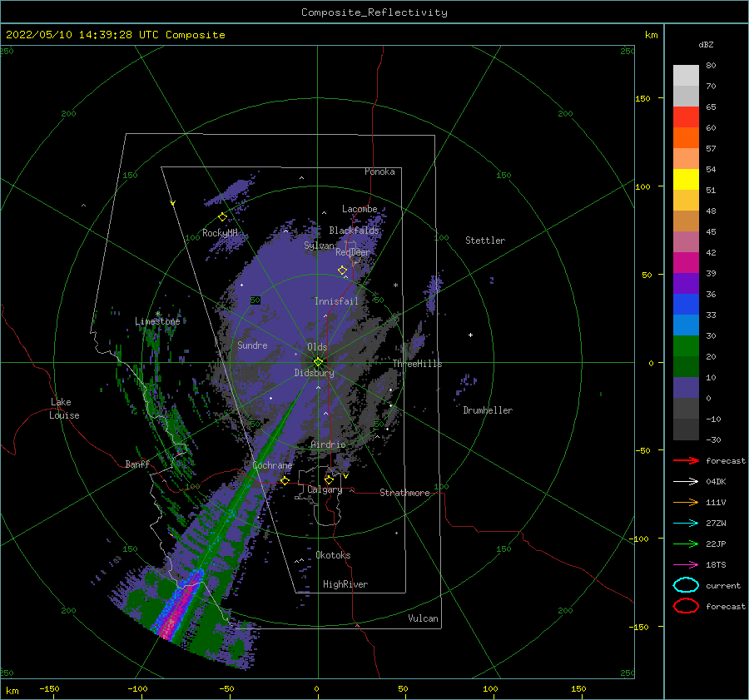Click the HighRiver label
This screenshot has width=749, height=700.
(x=345, y=584)
